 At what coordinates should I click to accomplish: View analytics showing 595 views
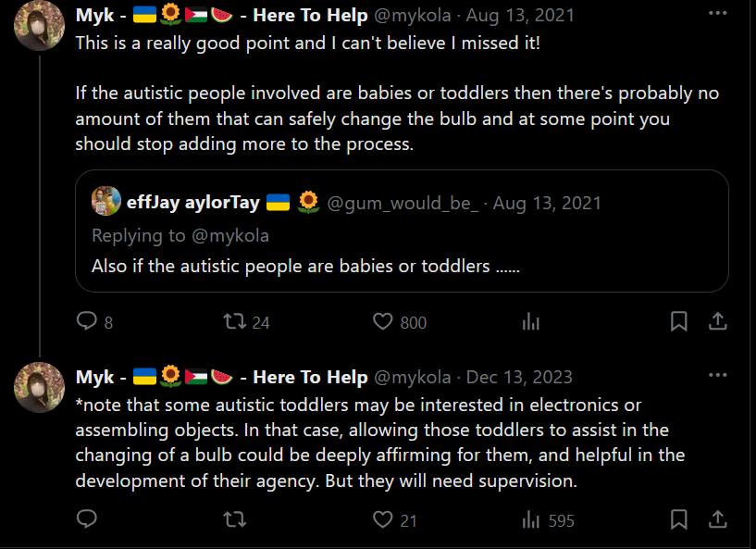[548, 520]
